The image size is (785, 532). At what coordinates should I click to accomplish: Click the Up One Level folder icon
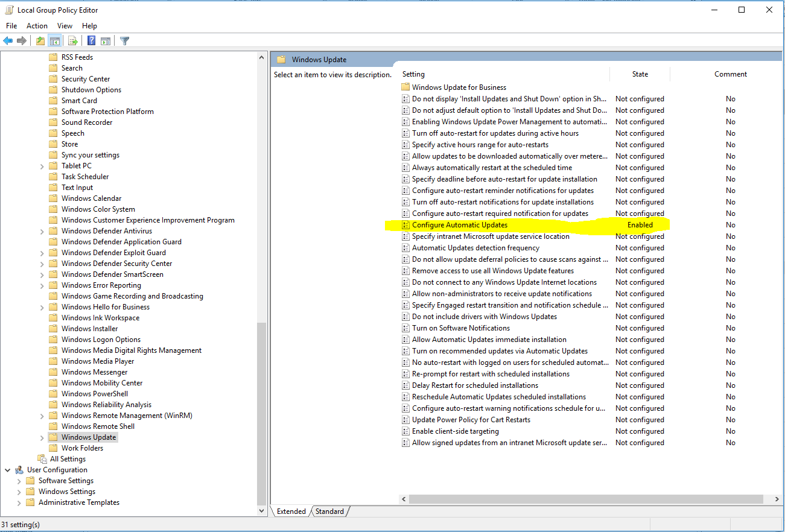click(x=40, y=41)
